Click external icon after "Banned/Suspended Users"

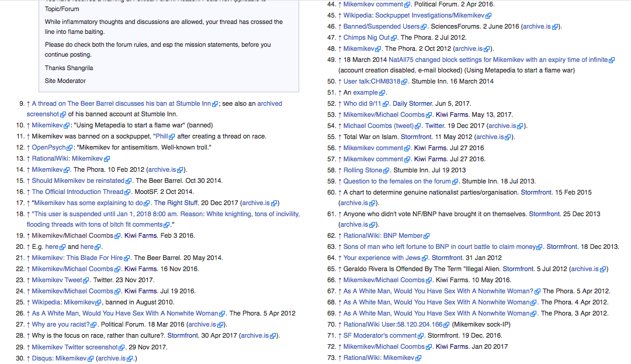(x=424, y=27)
